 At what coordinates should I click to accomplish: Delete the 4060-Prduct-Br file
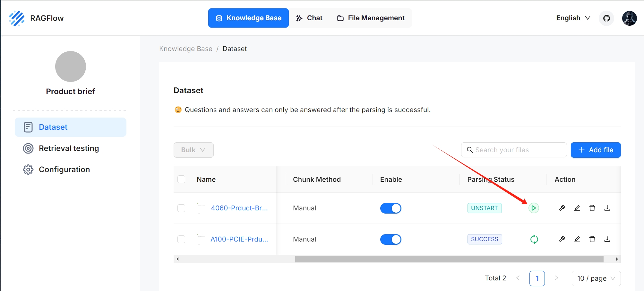(592, 208)
